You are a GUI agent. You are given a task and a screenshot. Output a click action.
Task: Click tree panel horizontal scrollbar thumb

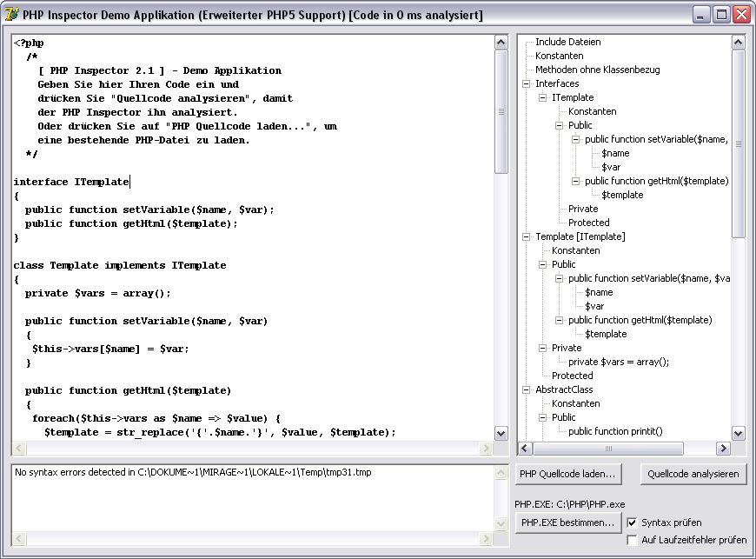(608, 449)
